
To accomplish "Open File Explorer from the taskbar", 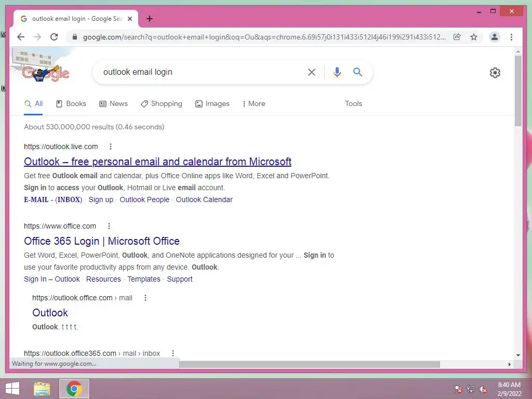I will (x=42, y=389).
